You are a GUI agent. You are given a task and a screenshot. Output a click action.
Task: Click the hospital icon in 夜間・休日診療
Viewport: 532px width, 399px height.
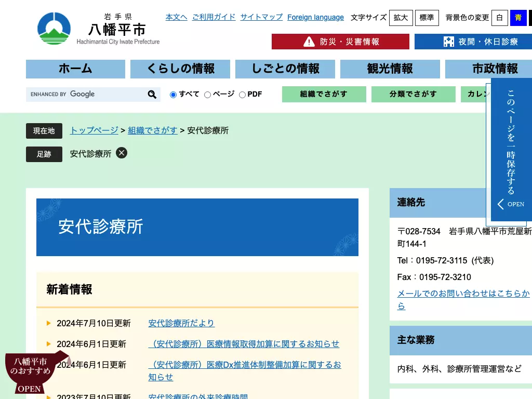pyautogui.click(x=448, y=42)
